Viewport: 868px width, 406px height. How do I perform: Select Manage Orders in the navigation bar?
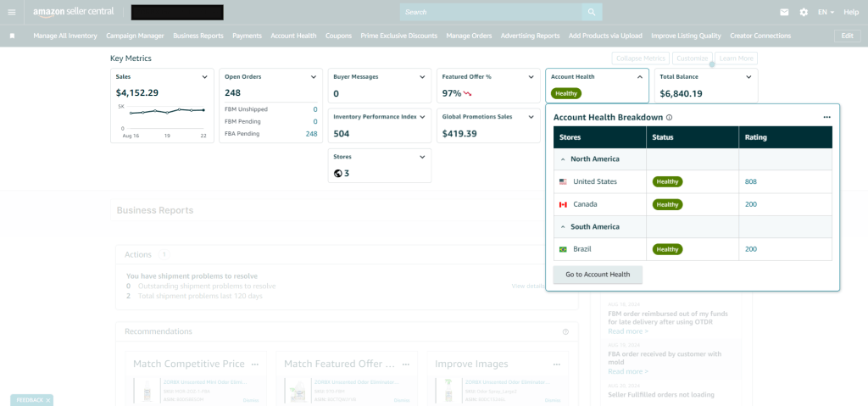pyautogui.click(x=469, y=36)
